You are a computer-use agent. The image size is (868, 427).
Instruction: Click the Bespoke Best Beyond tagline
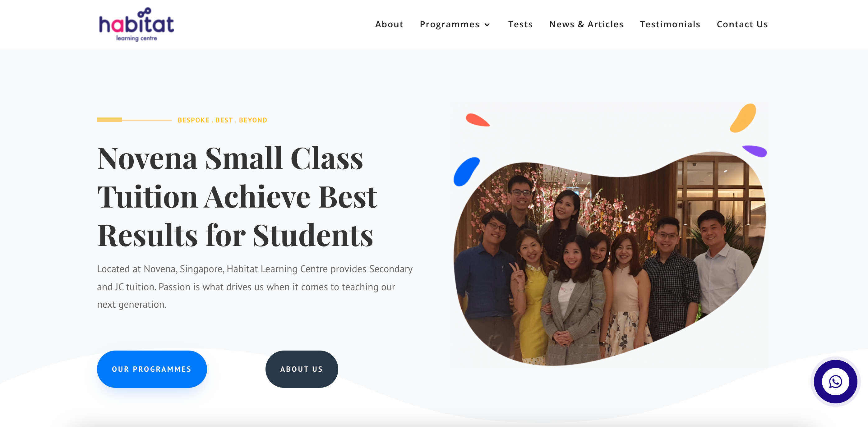coord(222,120)
